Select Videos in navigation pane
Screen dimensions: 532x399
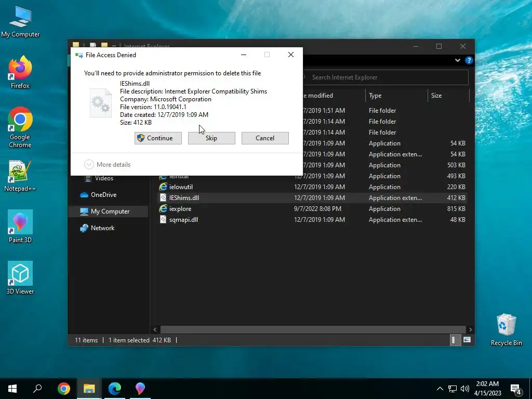pos(104,178)
